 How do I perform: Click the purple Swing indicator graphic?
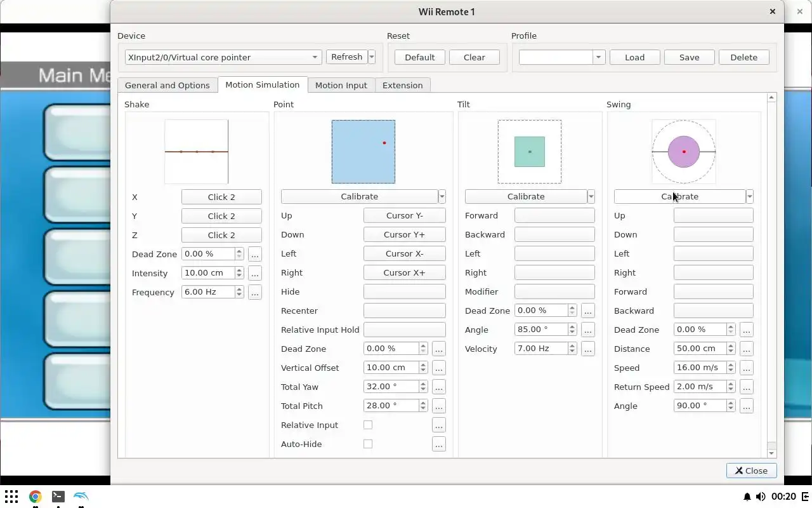[x=684, y=152]
